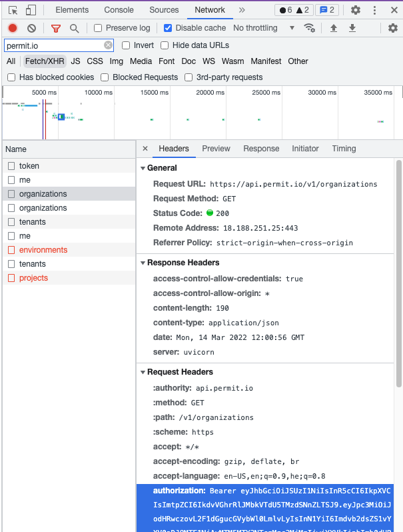The width and height of the screenshot is (403, 532).
Task: Filter requests by Font
Action: point(167,61)
